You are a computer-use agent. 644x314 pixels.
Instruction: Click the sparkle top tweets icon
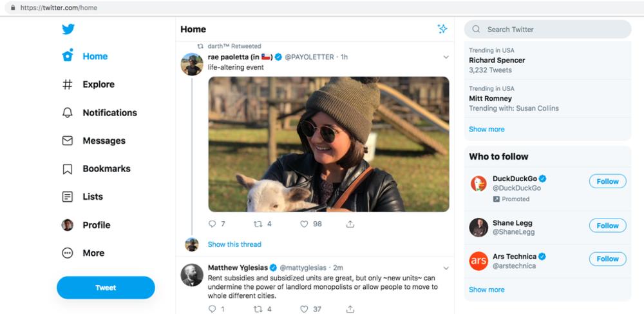pos(442,29)
